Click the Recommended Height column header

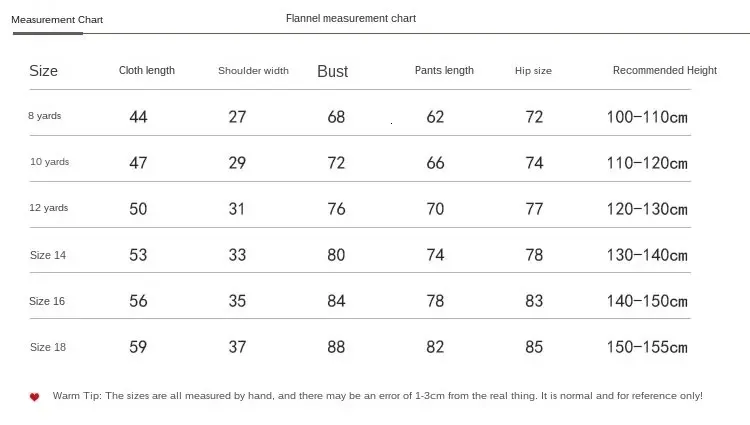point(665,70)
